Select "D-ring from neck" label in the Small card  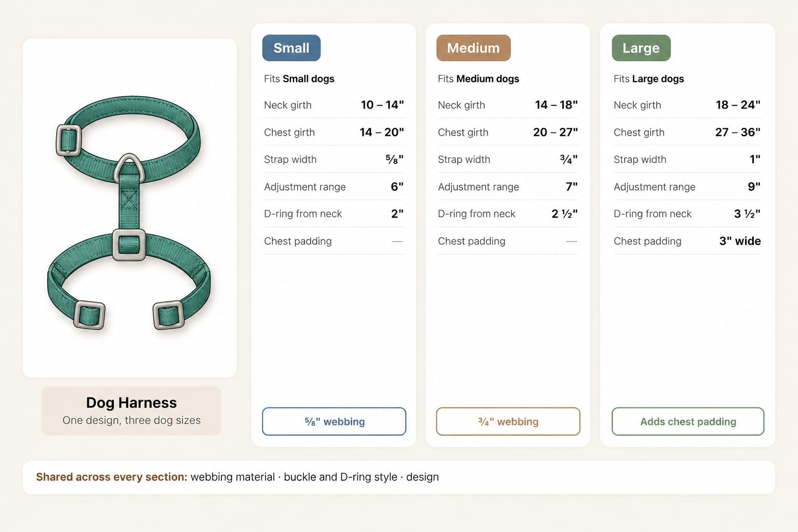click(x=303, y=214)
